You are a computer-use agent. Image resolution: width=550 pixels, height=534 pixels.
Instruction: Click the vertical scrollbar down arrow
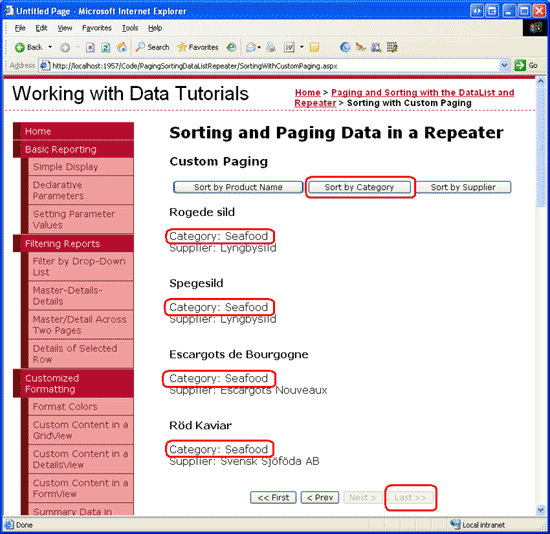(x=541, y=510)
